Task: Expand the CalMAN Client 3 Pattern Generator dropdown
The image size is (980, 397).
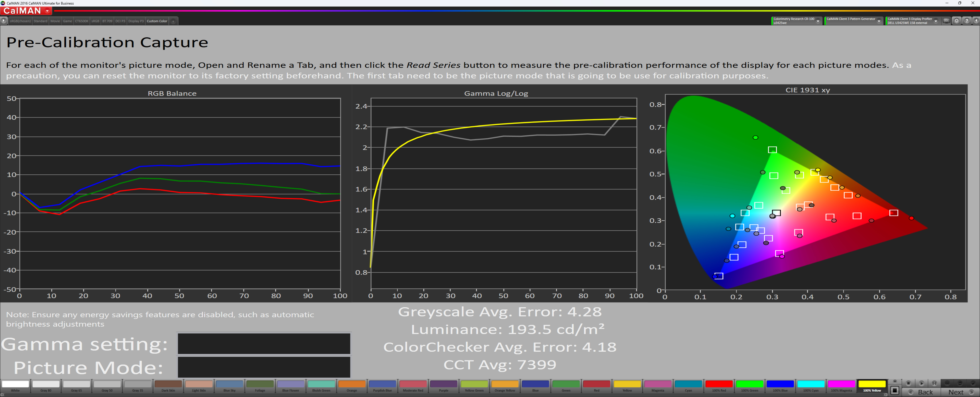Action: (x=879, y=21)
